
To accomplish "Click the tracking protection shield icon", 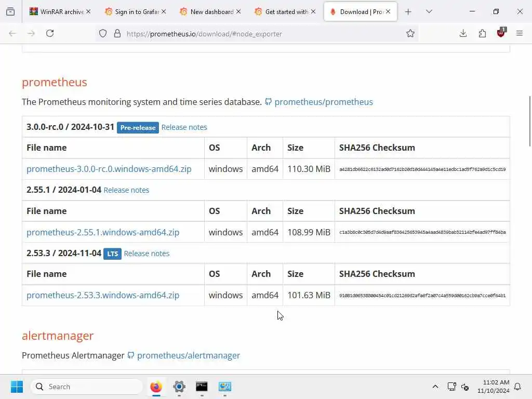I will [x=103, y=34].
